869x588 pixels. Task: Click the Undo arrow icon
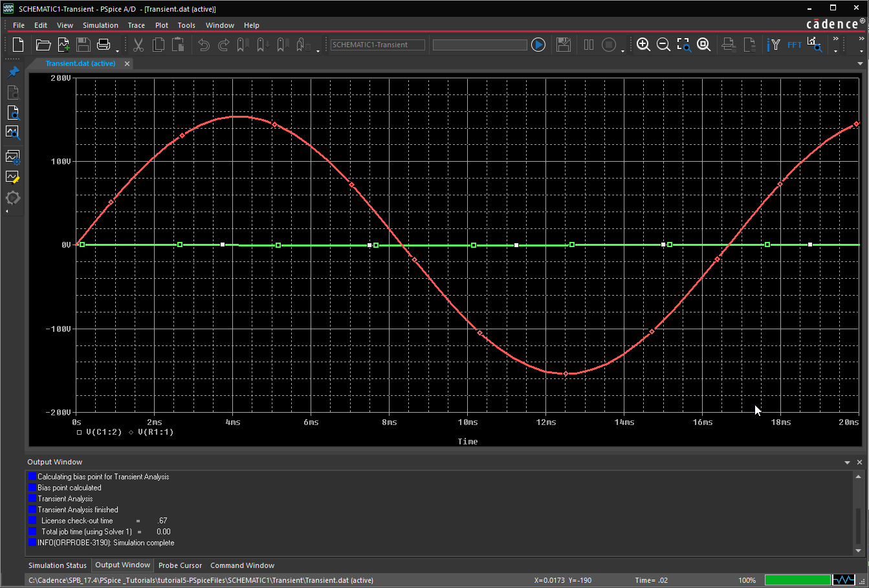[x=203, y=45]
